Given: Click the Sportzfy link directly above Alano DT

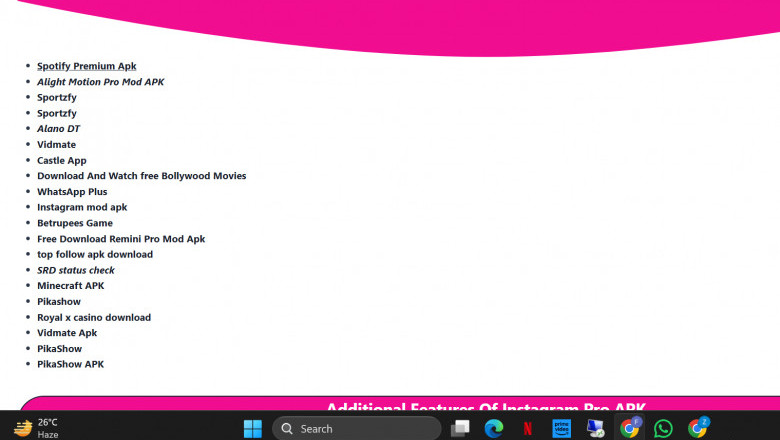Looking at the screenshot, I should [57, 113].
